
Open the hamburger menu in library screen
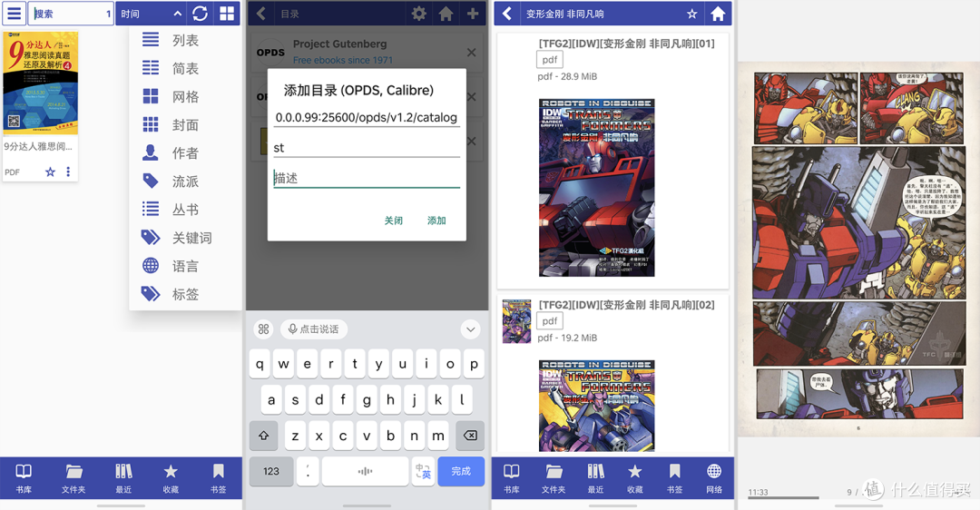[x=14, y=13]
